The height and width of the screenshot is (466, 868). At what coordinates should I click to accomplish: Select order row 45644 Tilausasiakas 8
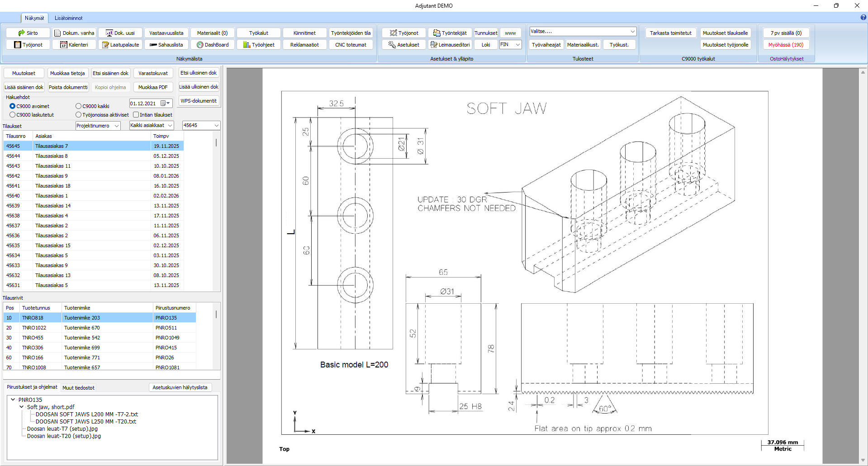(x=94, y=156)
